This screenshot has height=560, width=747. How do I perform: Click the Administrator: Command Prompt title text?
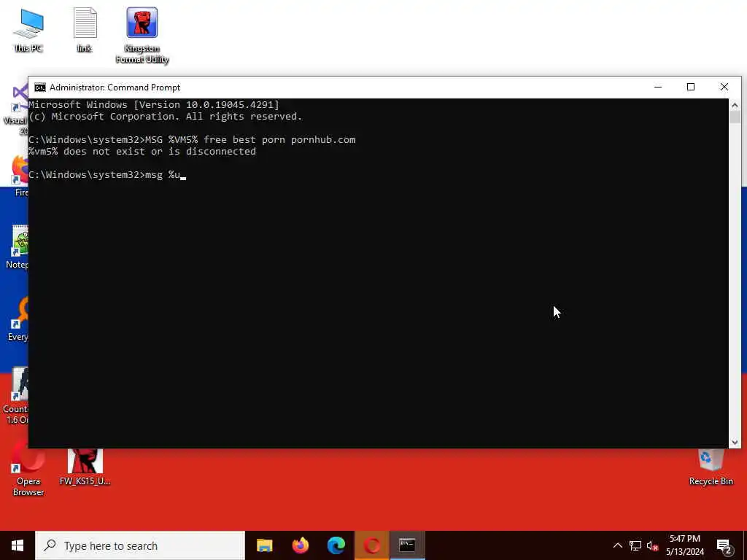coord(115,87)
